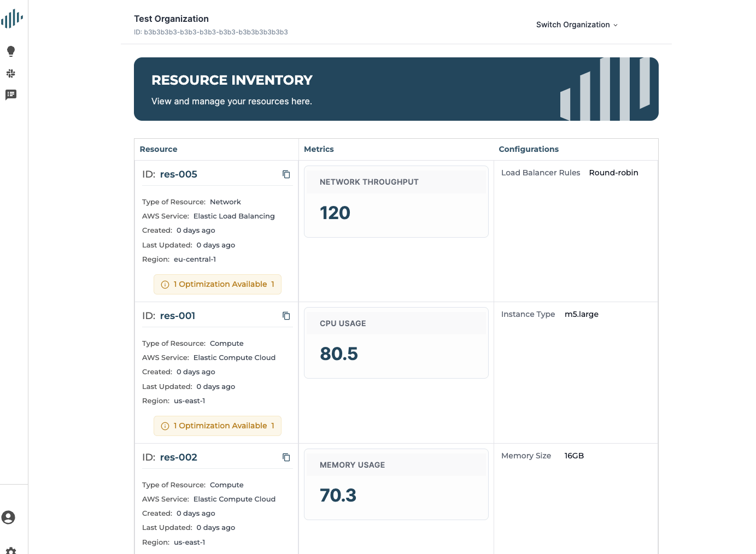The width and height of the screenshot is (756, 554).
Task: Click the 80.5 CPU usage value
Action: [x=339, y=354]
